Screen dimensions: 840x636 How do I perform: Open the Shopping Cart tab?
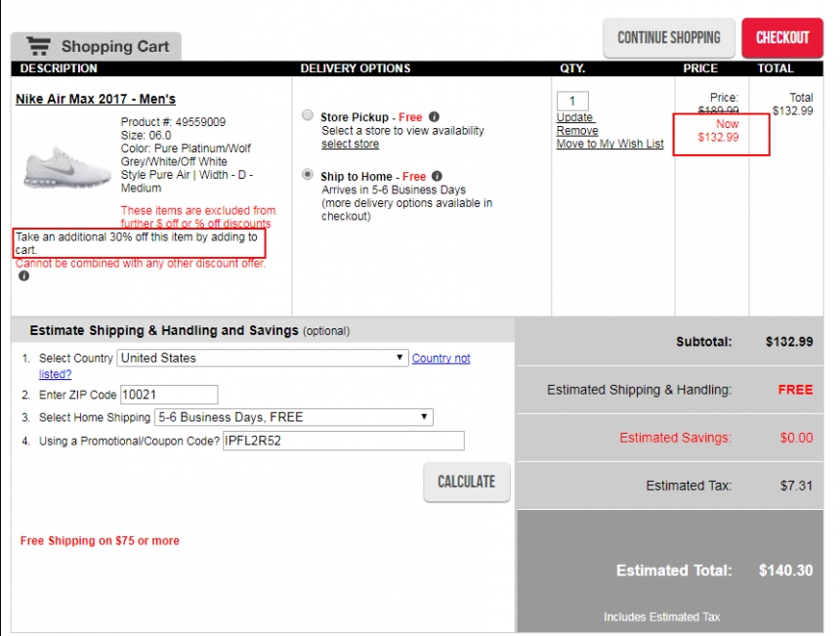[96, 46]
